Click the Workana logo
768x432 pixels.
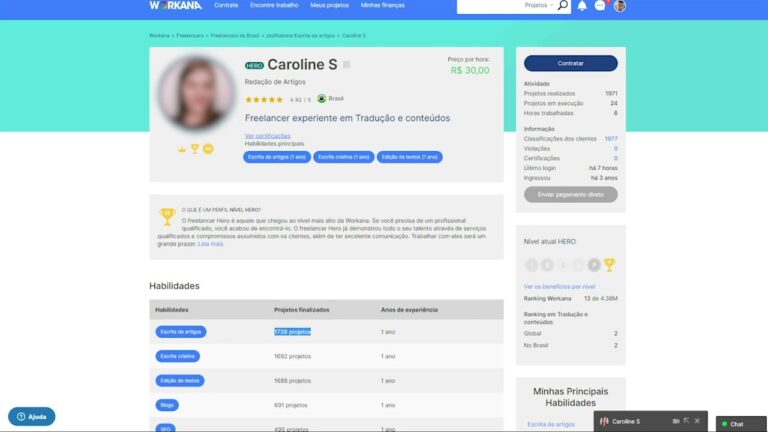[x=175, y=5]
